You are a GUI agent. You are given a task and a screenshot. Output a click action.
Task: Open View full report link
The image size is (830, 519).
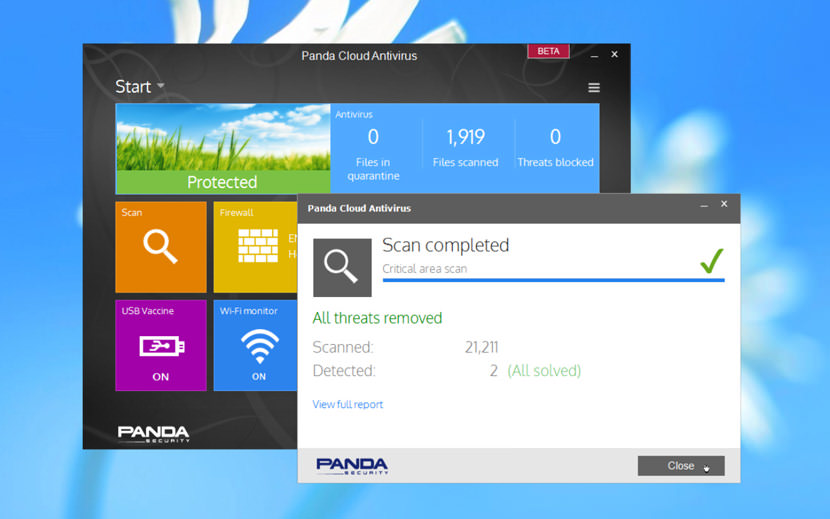348,405
